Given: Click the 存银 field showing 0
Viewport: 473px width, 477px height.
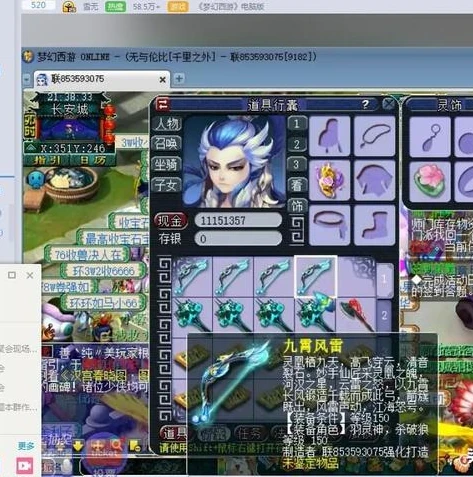Looking at the screenshot, I should pos(238,238).
